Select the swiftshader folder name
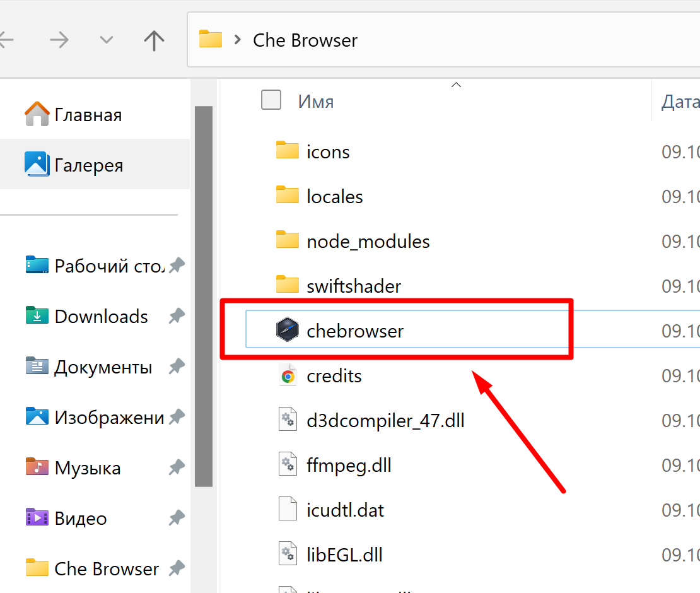700x593 pixels. click(354, 286)
